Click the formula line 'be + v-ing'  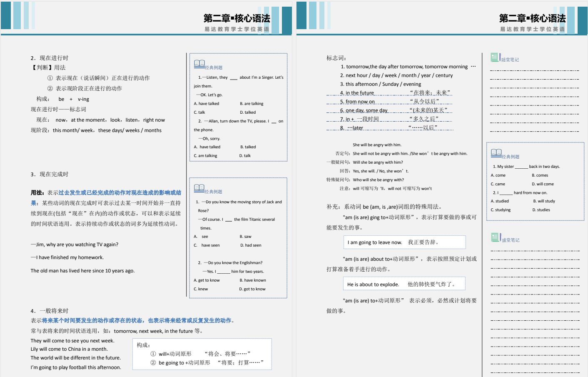click(74, 99)
